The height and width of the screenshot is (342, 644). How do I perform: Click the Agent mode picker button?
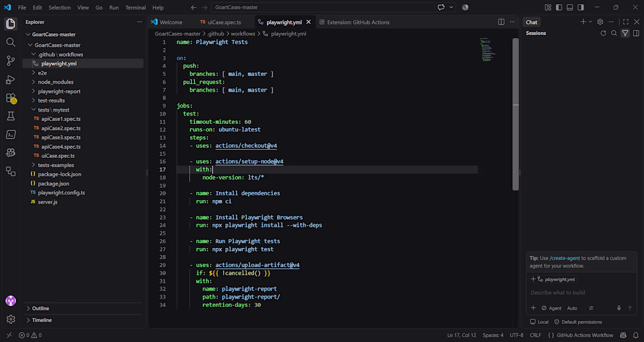point(551,308)
